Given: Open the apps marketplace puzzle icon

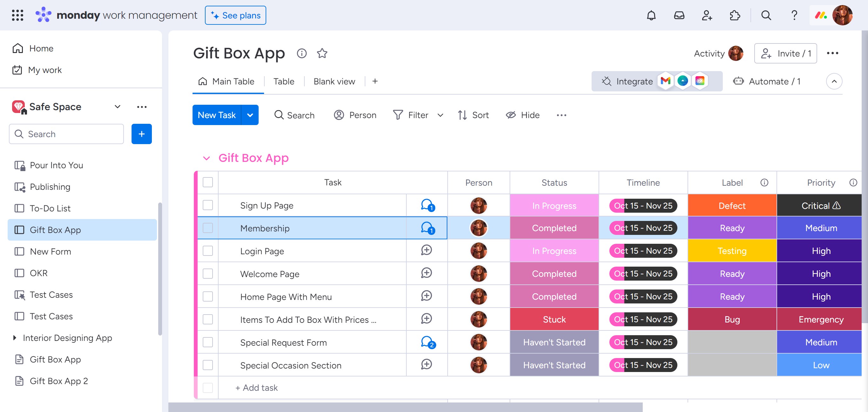Looking at the screenshot, I should 735,15.
